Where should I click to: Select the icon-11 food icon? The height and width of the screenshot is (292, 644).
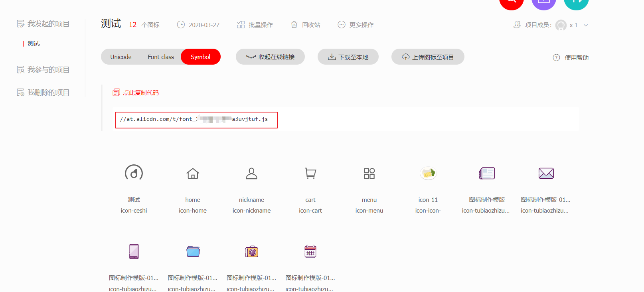[428, 173]
